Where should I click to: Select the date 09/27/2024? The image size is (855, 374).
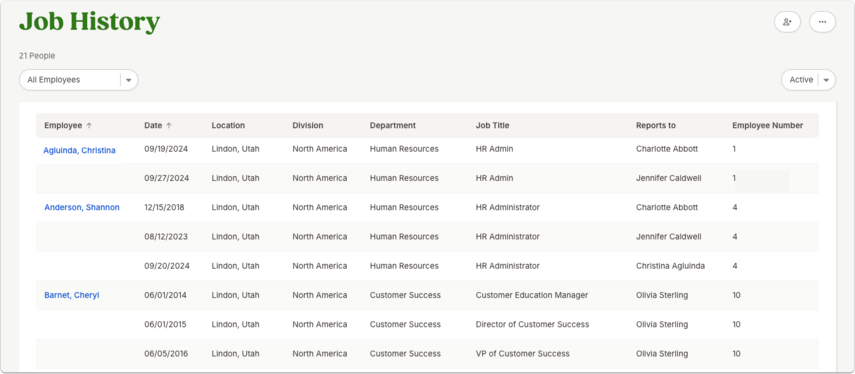tap(166, 178)
